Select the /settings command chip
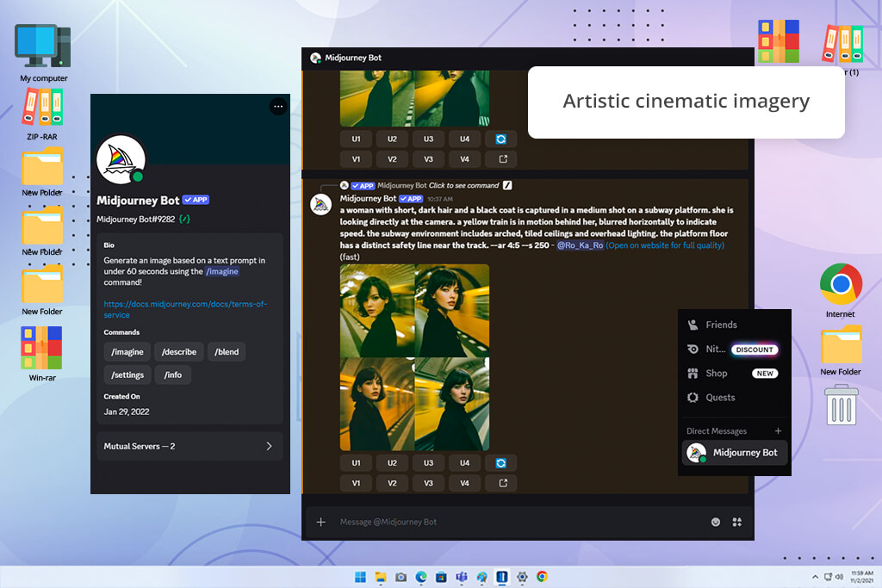 (x=127, y=375)
